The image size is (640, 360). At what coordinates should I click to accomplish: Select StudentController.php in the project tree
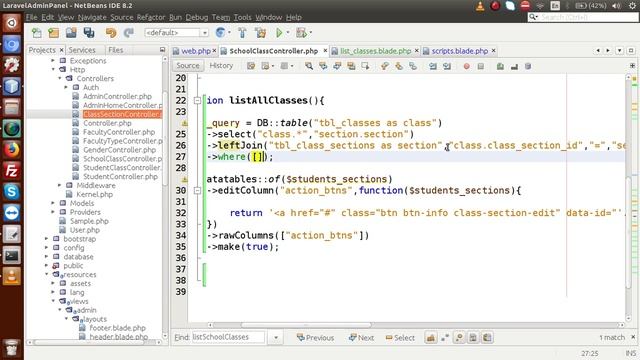coord(120,176)
